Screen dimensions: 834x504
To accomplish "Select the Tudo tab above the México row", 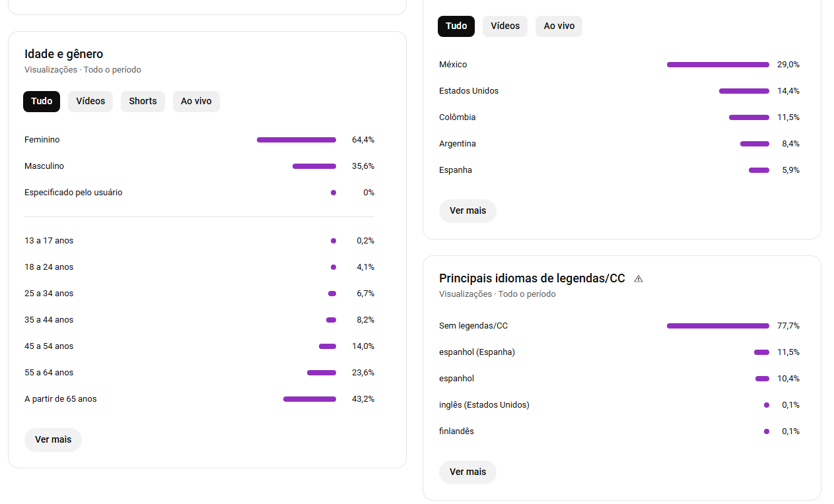I will pos(456,26).
